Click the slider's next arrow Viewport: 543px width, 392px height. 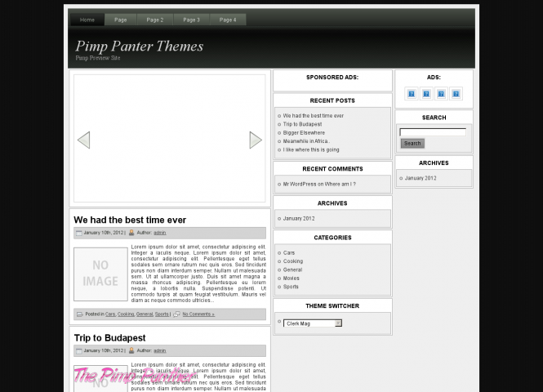pos(256,140)
